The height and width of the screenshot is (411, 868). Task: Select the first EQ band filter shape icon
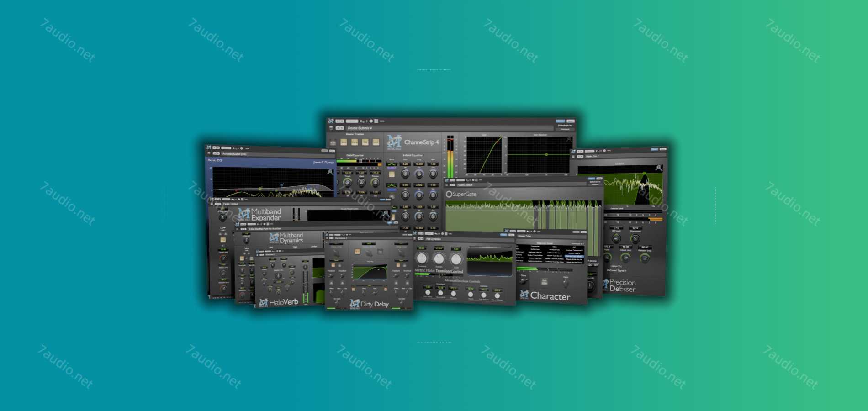coord(392,164)
